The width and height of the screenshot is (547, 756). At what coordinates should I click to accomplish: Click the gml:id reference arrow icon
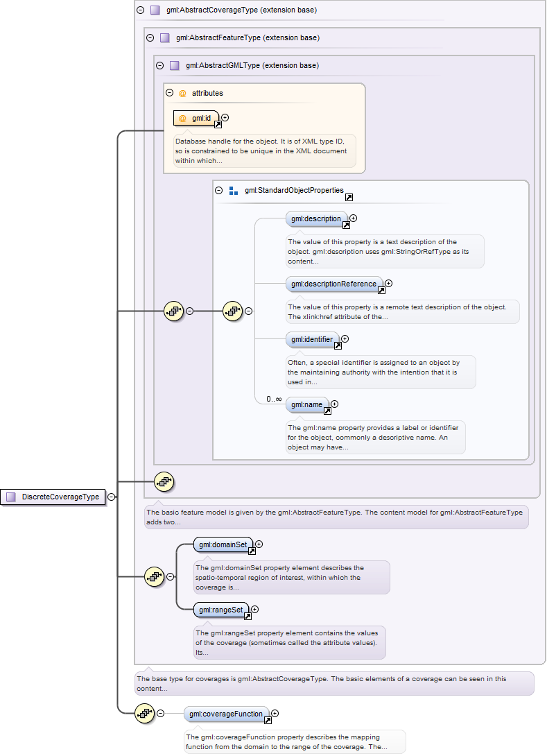pyautogui.click(x=218, y=124)
